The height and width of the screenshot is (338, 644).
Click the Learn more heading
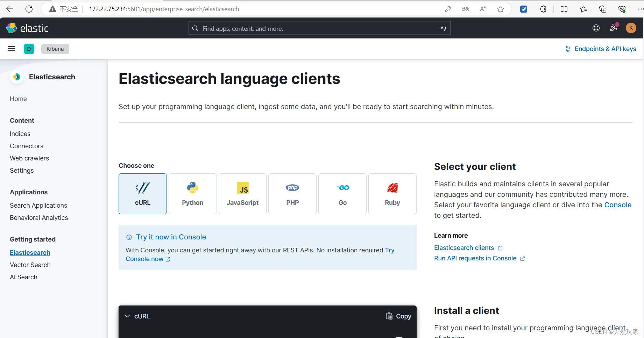tap(451, 236)
